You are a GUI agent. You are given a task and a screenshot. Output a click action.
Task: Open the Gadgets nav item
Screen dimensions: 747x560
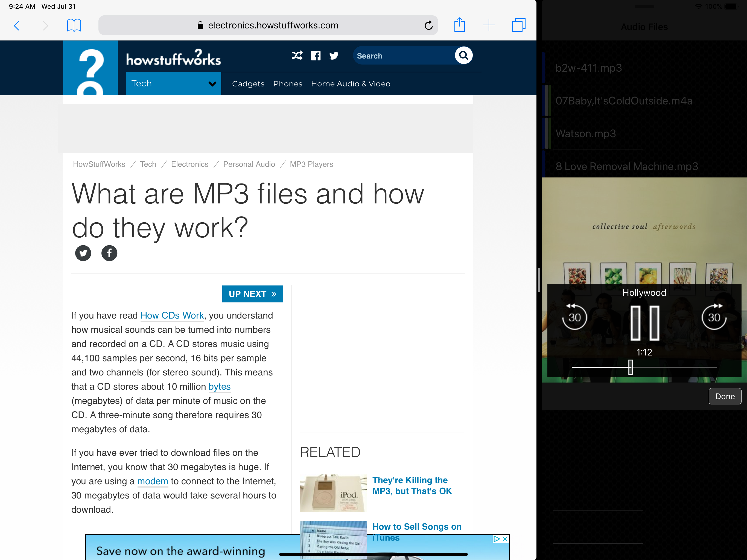coord(248,84)
